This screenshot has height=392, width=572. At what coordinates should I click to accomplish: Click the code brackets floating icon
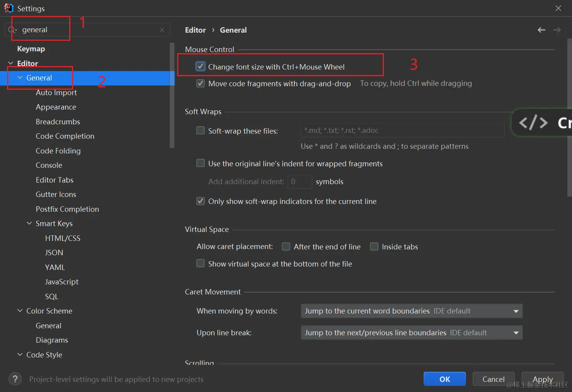pos(533,123)
